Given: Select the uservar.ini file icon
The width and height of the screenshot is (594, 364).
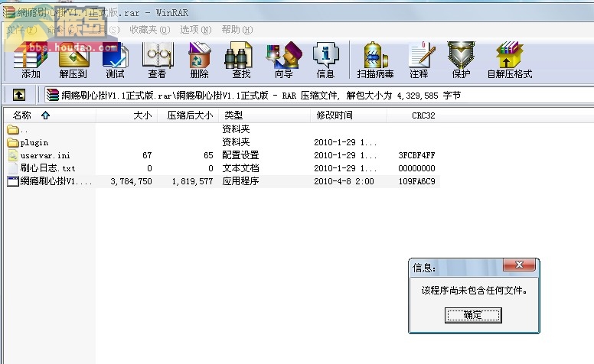Looking at the screenshot, I should pos(13,155).
